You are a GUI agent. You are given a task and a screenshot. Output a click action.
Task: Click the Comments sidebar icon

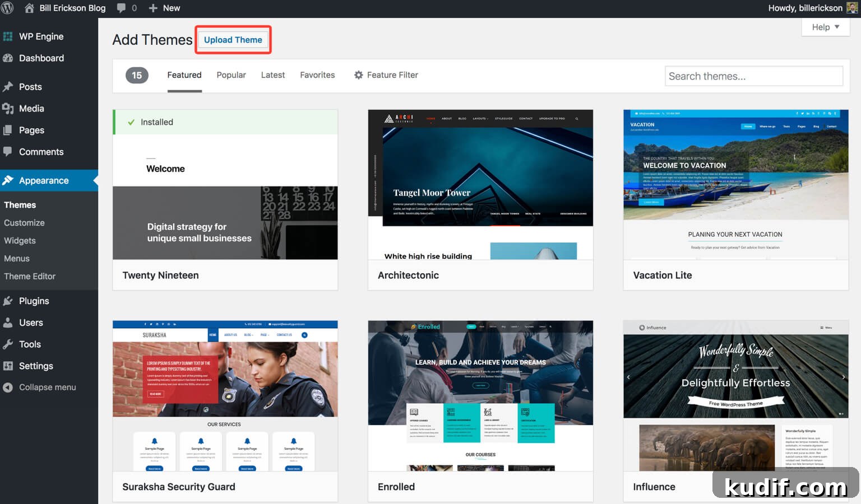pos(8,152)
